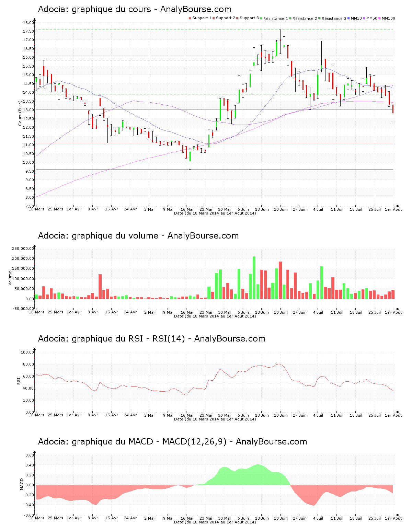
Task: Click the title 'graphique du volume'
Action: (x=115, y=236)
